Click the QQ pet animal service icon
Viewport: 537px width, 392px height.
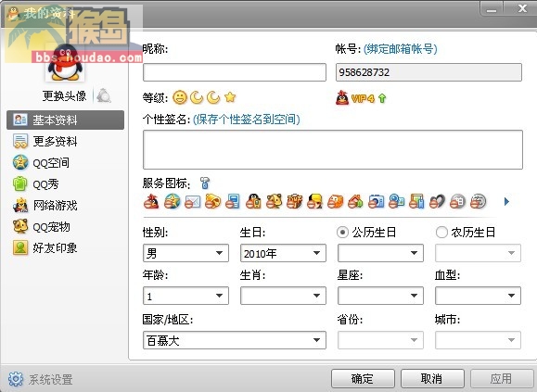274,201
